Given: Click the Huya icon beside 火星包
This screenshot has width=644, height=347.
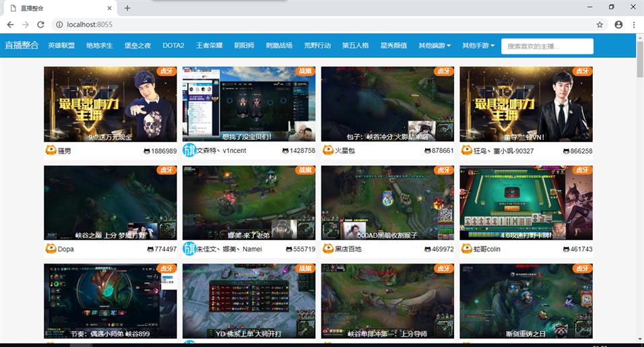Looking at the screenshot, I should pos(328,150).
